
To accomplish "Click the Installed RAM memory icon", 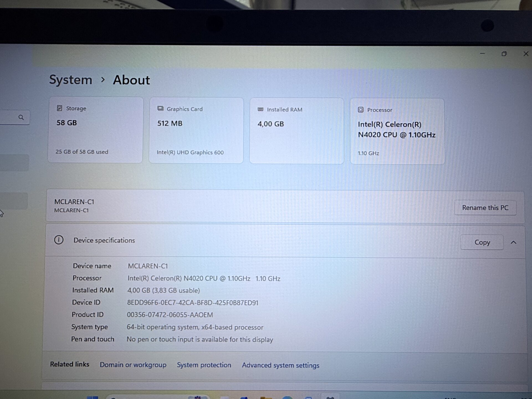I will click(260, 109).
